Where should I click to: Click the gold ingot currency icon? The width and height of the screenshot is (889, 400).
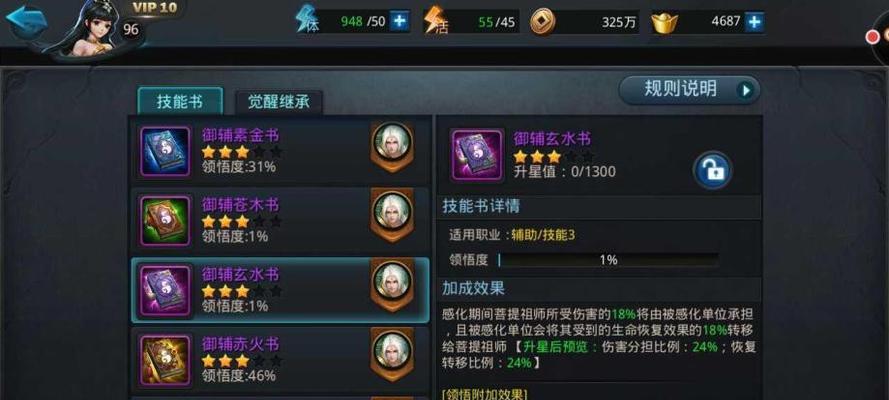[x=664, y=22]
